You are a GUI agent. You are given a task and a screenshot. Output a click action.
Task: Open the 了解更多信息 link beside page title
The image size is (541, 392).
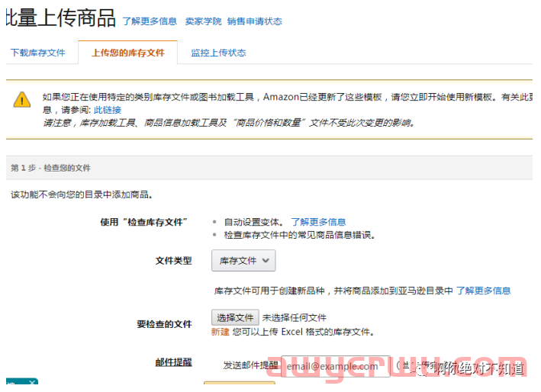150,21
